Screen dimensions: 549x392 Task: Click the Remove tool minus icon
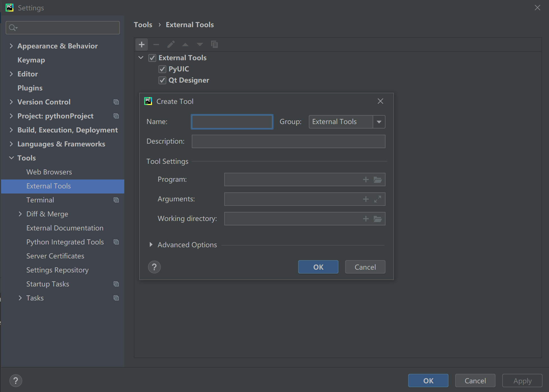click(x=156, y=45)
